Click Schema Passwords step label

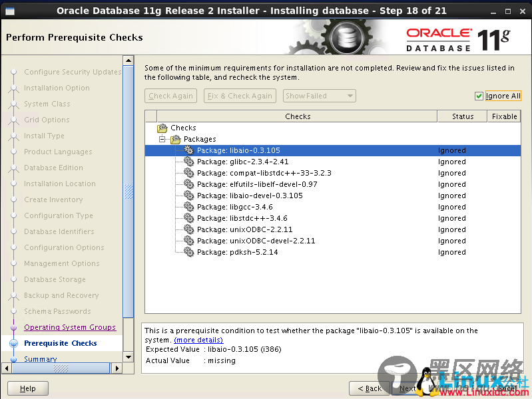[x=57, y=311]
